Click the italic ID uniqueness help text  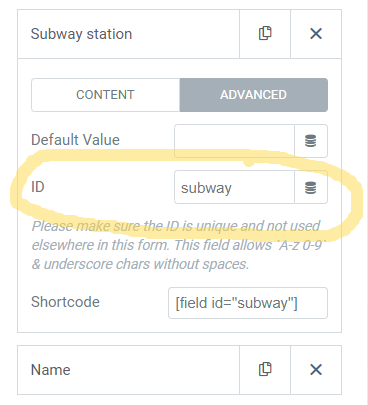pos(179,245)
